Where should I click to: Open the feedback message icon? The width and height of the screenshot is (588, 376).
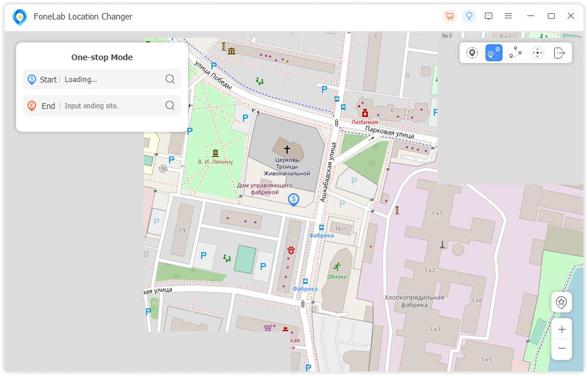click(489, 16)
